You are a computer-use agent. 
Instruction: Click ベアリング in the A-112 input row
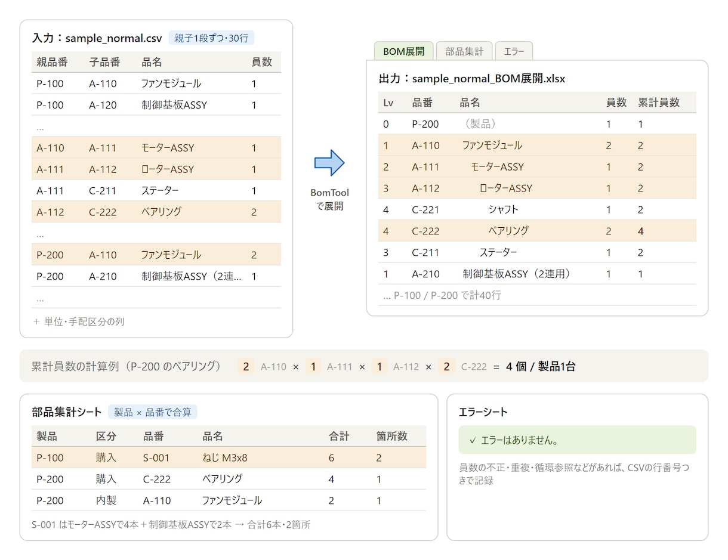(161, 212)
